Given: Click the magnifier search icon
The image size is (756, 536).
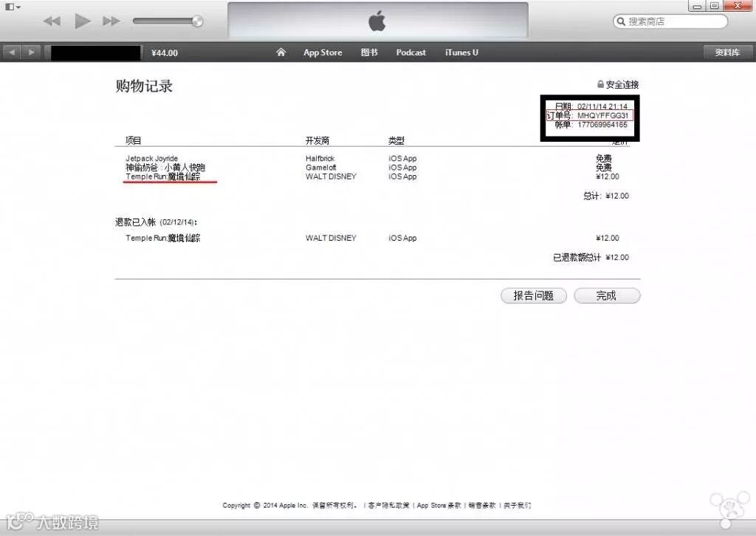Looking at the screenshot, I should [x=621, y=21].
